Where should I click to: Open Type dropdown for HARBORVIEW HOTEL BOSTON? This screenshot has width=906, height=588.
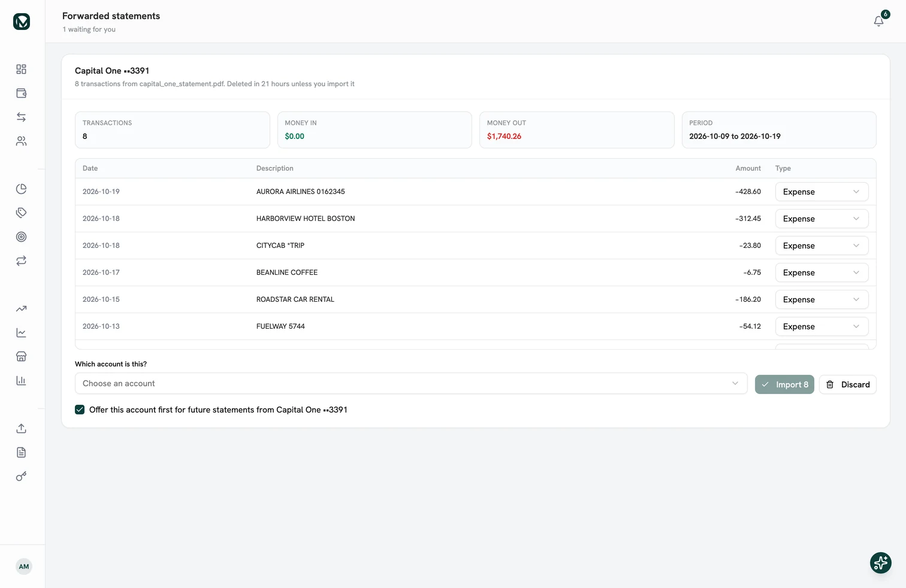[x=822, y=219]
